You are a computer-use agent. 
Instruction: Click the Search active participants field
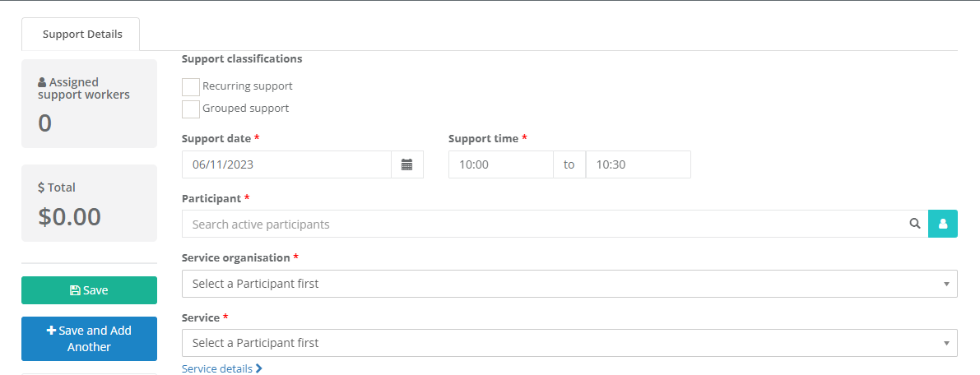pos(555,224)
